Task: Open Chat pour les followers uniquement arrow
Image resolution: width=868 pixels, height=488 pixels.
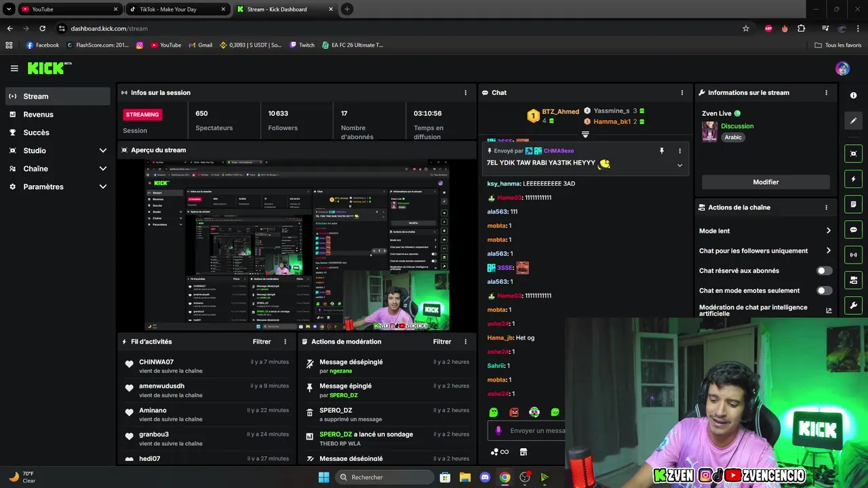Action: click(828, 251)
